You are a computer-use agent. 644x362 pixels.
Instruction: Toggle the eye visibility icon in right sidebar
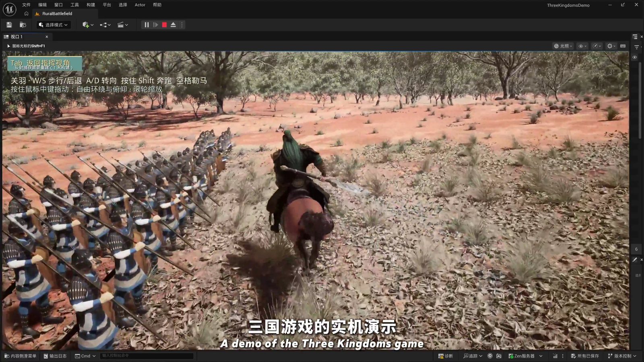coord(635,58)
